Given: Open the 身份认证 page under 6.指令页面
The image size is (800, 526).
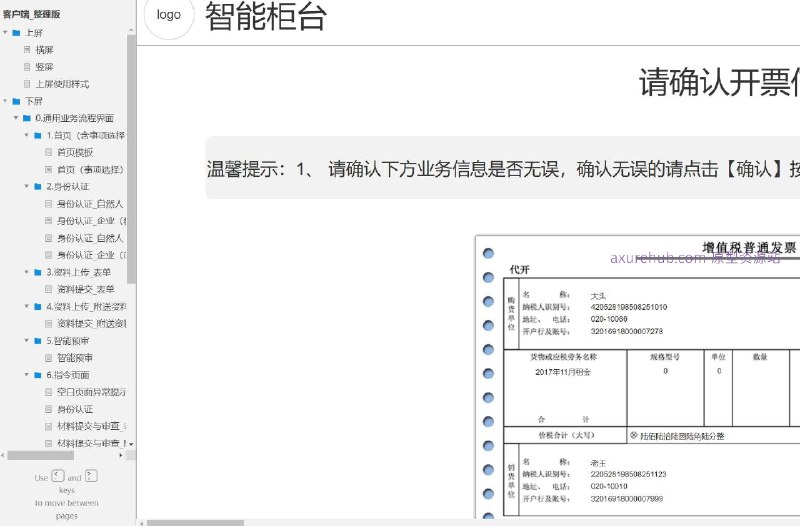Looking at the screenshot, I should pos(75,409).
